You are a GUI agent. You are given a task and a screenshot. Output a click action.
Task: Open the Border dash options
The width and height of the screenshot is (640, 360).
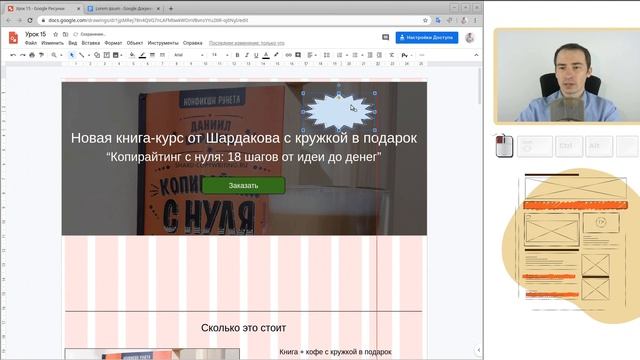click(162, 55)
